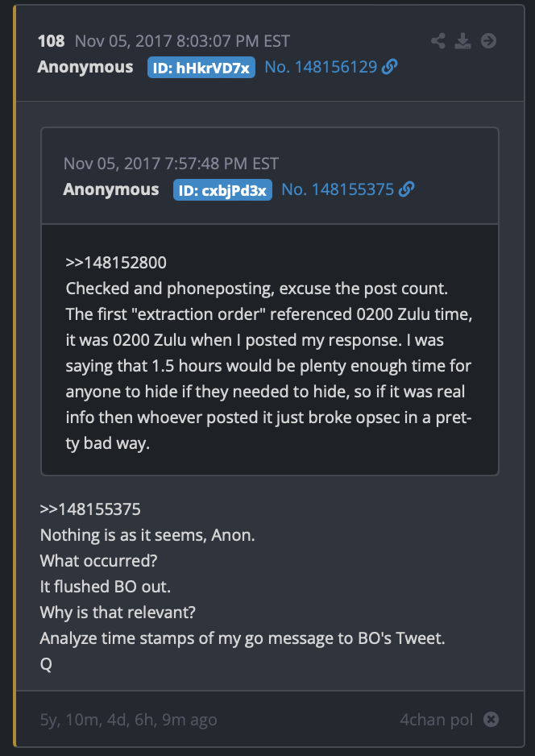Select the Anonymous name in quoted post
This screenshot has width=535, height=756.
point(111,189)
